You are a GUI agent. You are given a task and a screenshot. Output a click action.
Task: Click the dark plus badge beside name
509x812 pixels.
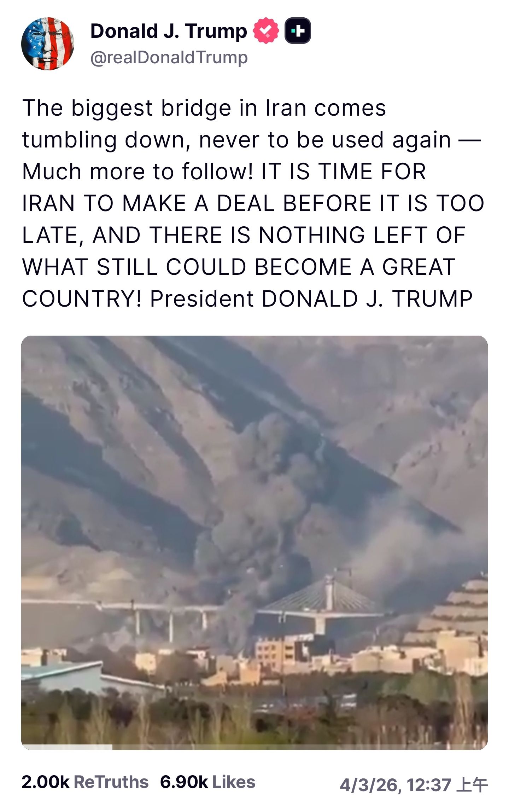coord(298,31)
